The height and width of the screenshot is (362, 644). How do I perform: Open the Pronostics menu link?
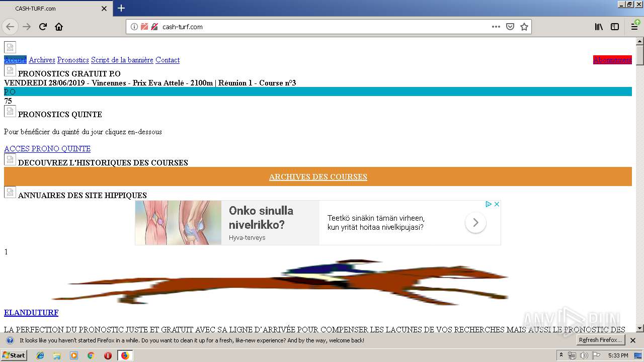(x=73, y=60)
